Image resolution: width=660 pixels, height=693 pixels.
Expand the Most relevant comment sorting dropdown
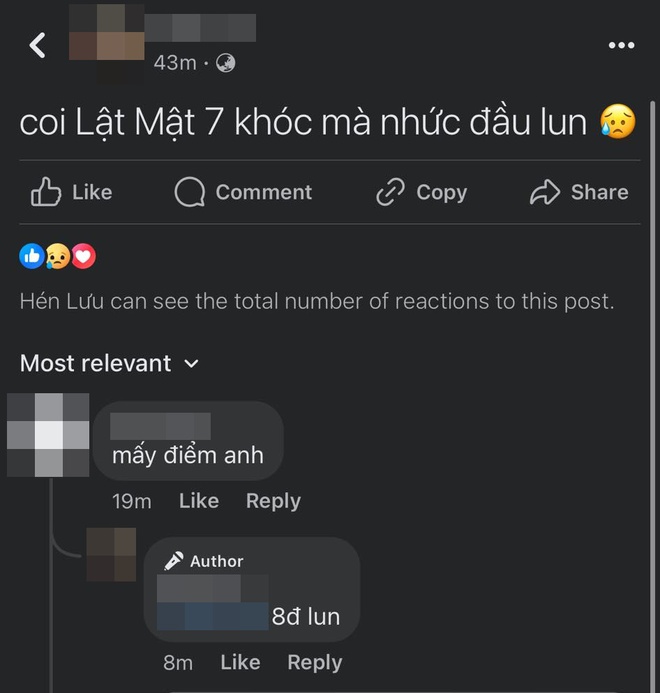pos(109,363)
